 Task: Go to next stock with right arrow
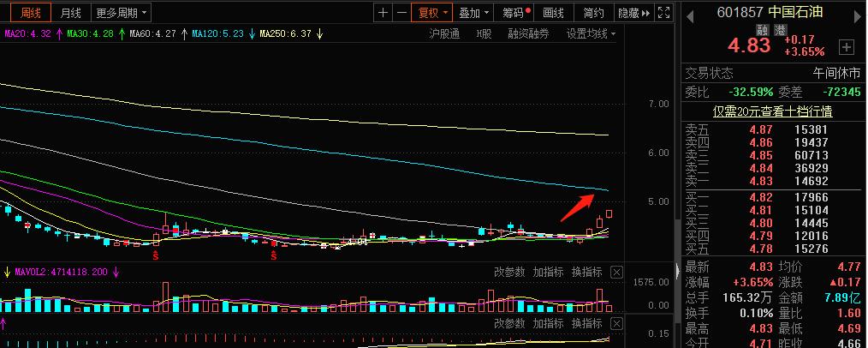[x=858, y=17]
